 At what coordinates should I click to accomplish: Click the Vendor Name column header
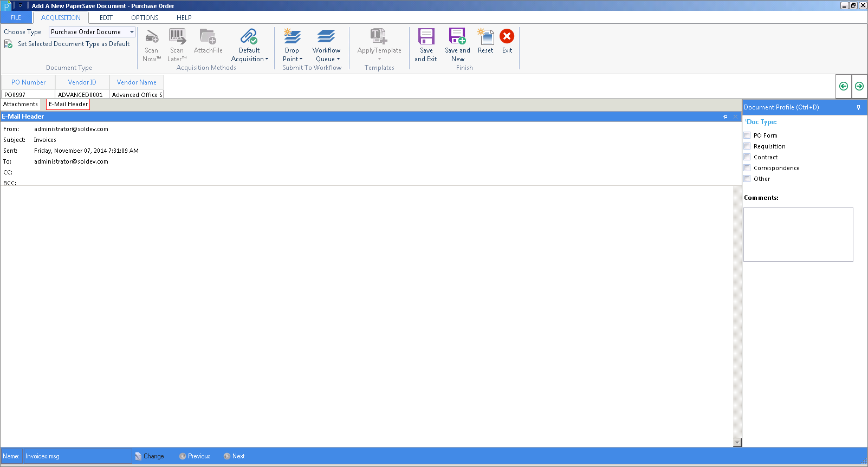137,82
